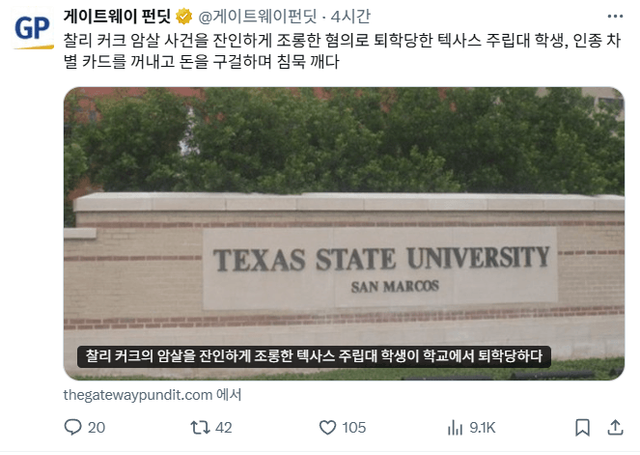The width and height of the screenshot is (640, 455).
Task: Click the share upload icon
Action: pyautogui.click(x=615, y=427)
